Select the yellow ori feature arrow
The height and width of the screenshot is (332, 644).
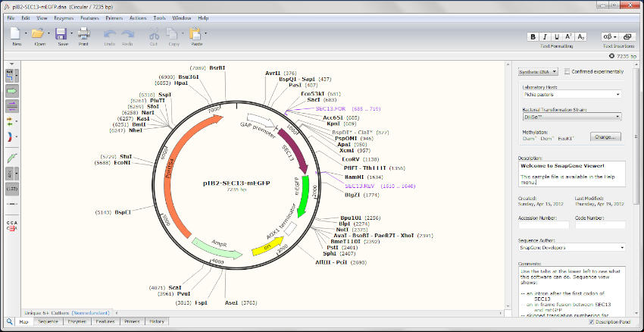tap(267, 248)
